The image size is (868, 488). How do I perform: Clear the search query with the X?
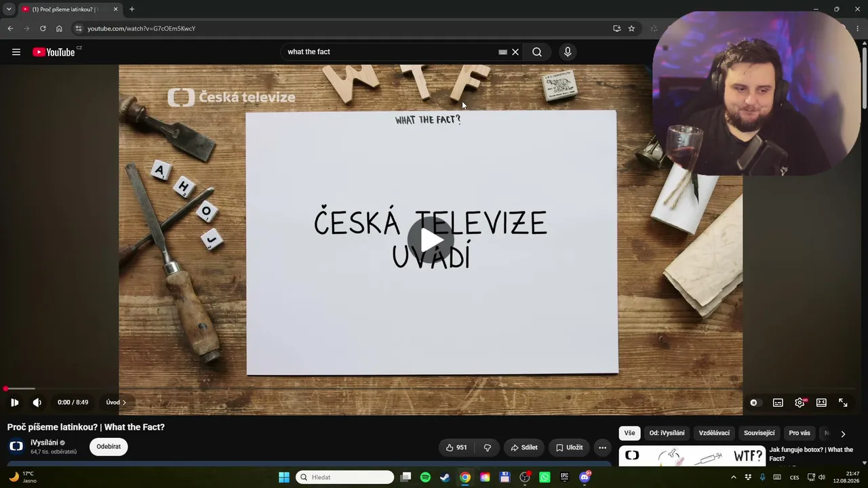(515, 52)
